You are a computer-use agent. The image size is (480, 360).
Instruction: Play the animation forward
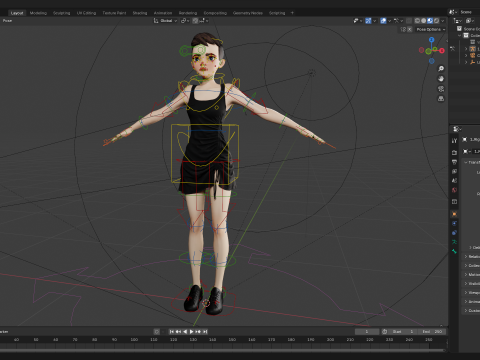191,332
